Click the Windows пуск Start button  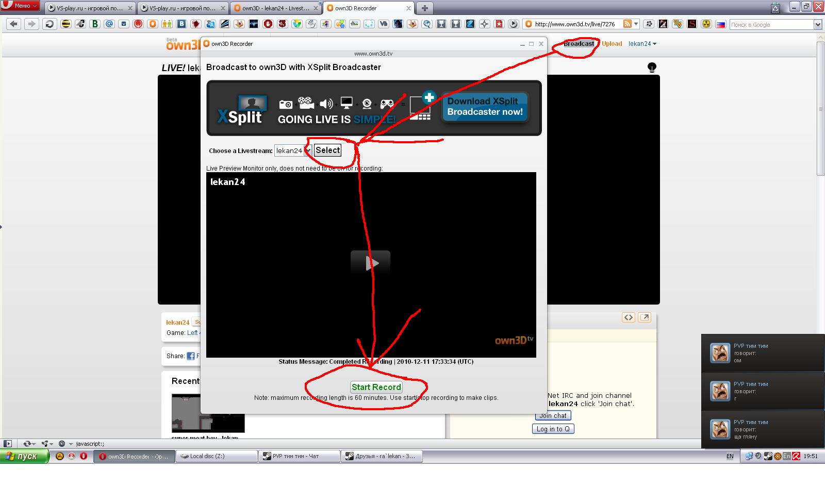tap(24, 456)
